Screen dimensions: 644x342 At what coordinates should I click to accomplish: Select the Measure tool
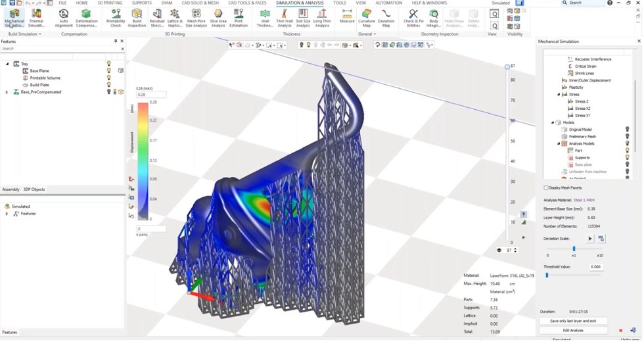point(347,18)
